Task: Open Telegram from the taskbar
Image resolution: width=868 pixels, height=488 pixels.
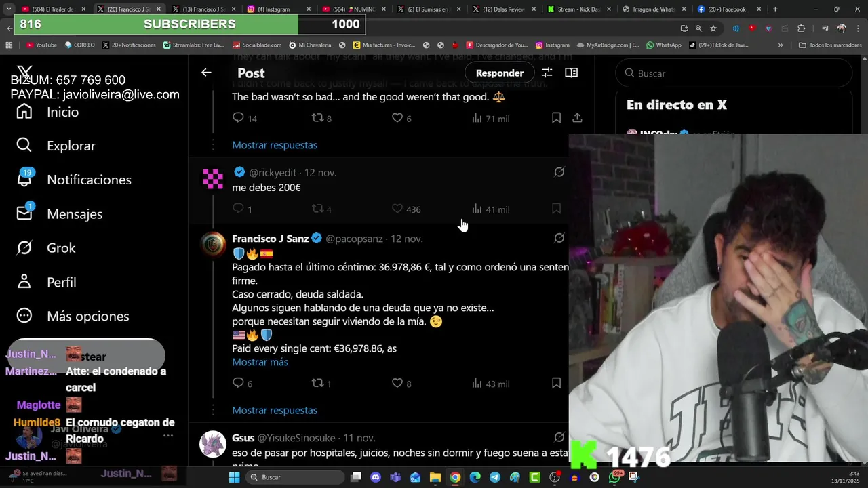Action: [495, 477]
